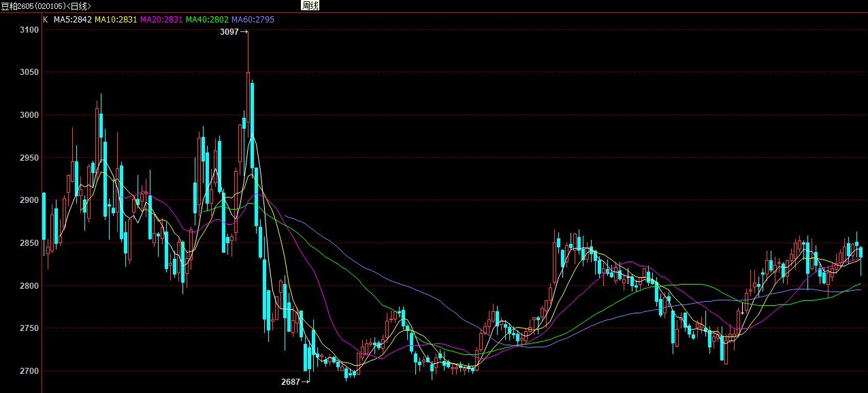
Task: Click the 3097 high price marker
Action: 229,32
